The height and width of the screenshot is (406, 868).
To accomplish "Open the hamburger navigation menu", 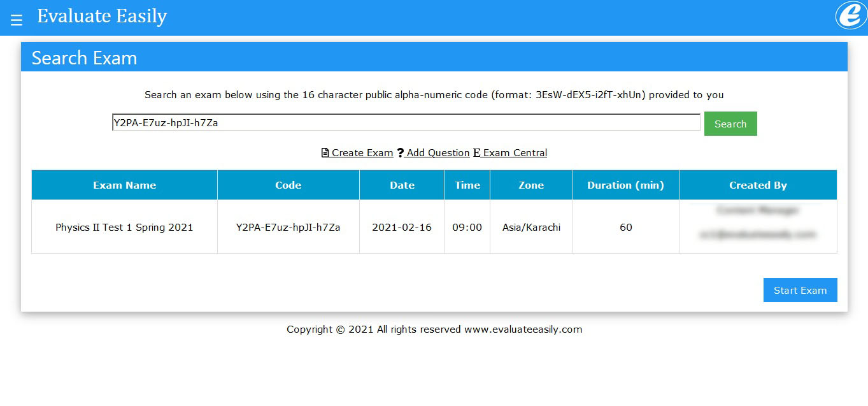I will (17, 20).
